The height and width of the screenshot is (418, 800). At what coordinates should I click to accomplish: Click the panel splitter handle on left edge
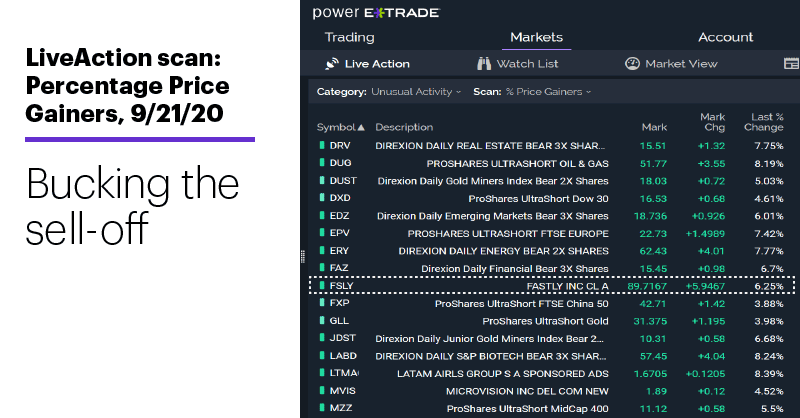click(303, 256)
